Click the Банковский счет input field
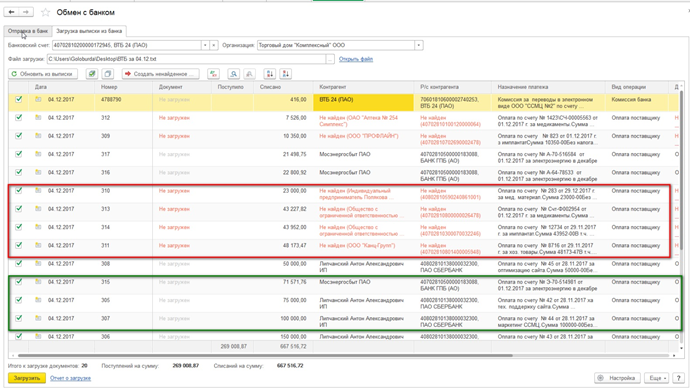 127,45
